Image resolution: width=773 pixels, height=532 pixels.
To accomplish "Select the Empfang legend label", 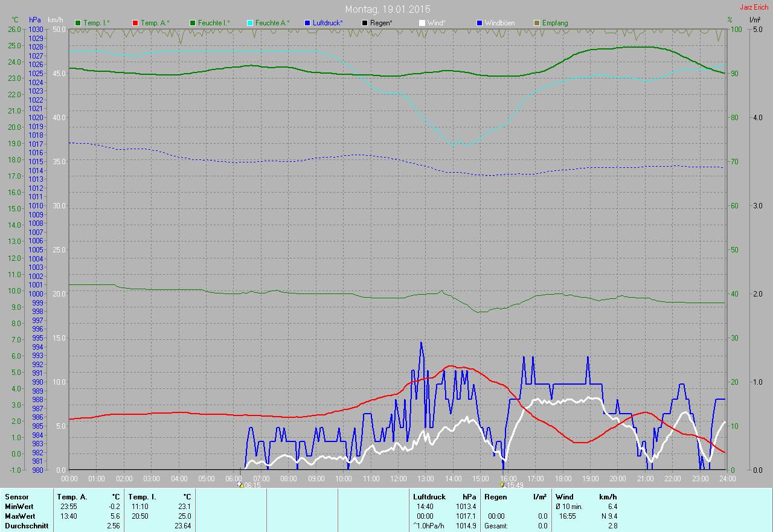I will pos(555,23).
